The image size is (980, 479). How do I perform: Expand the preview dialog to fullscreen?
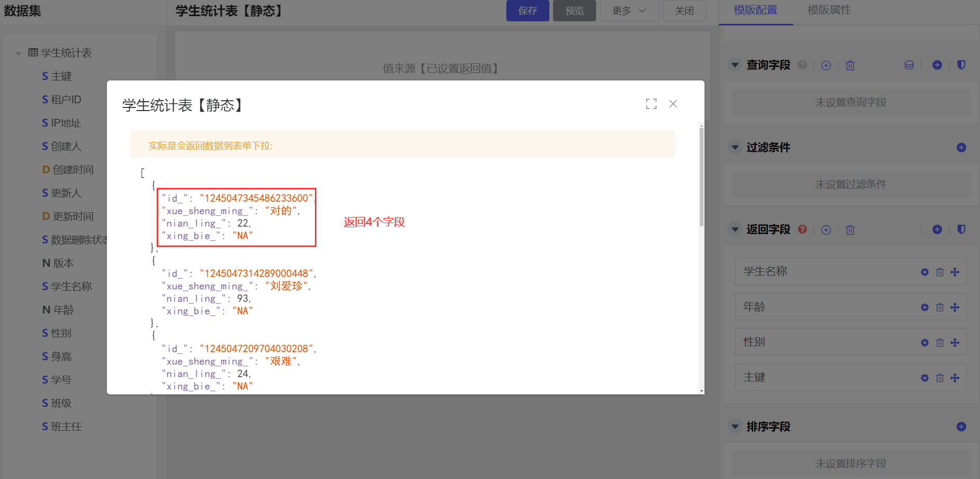651,104
